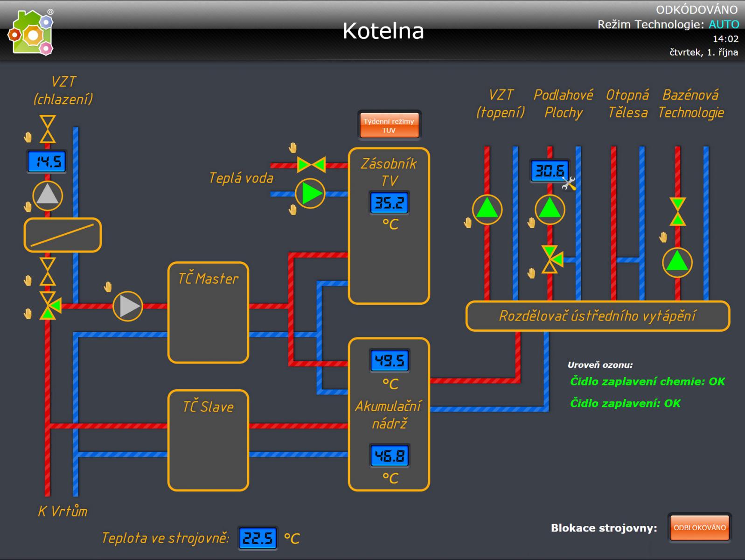Toggle manual hand icon above TČ Master pump
745x560 pixels.
108,287
